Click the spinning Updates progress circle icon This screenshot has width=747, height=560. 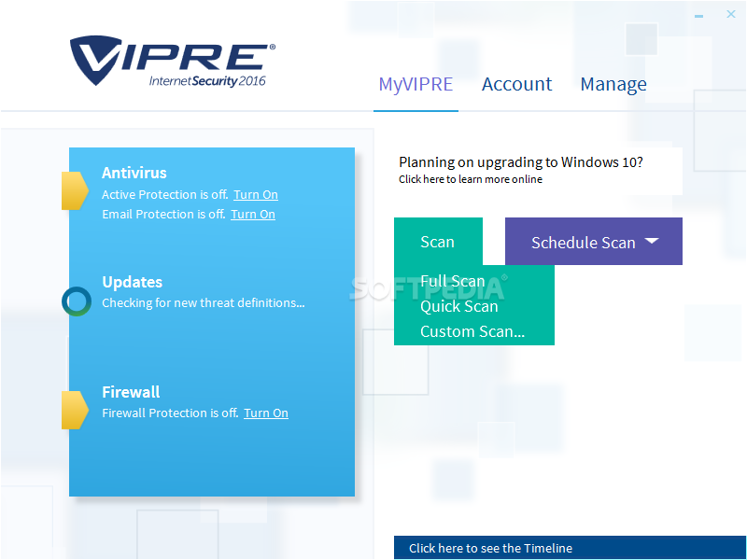coord(77,301)
